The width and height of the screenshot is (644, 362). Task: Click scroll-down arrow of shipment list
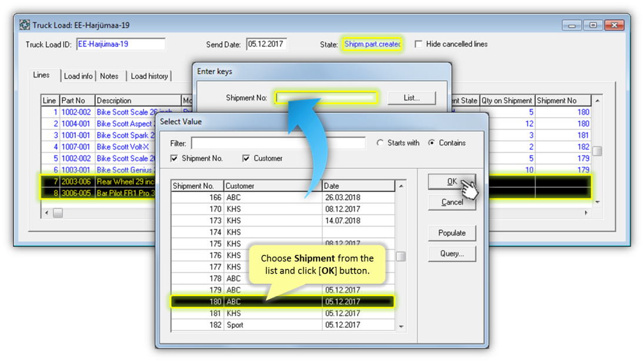(401, 327)
